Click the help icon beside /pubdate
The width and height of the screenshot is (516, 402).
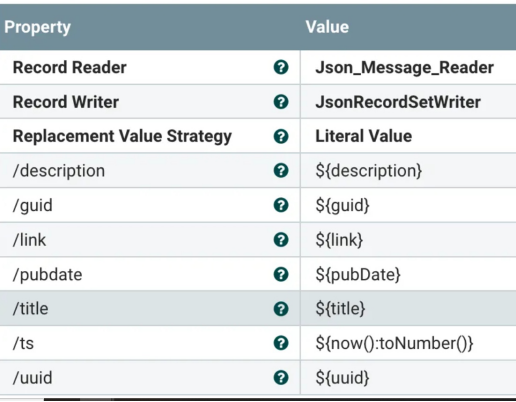coord(281,274)
